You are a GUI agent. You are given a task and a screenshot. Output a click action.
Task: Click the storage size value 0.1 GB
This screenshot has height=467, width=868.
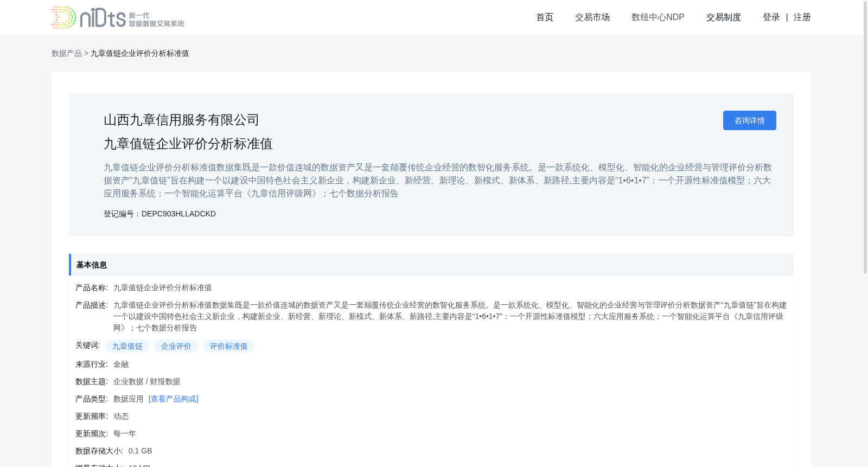pyautogui.click(x=141, y=451)
